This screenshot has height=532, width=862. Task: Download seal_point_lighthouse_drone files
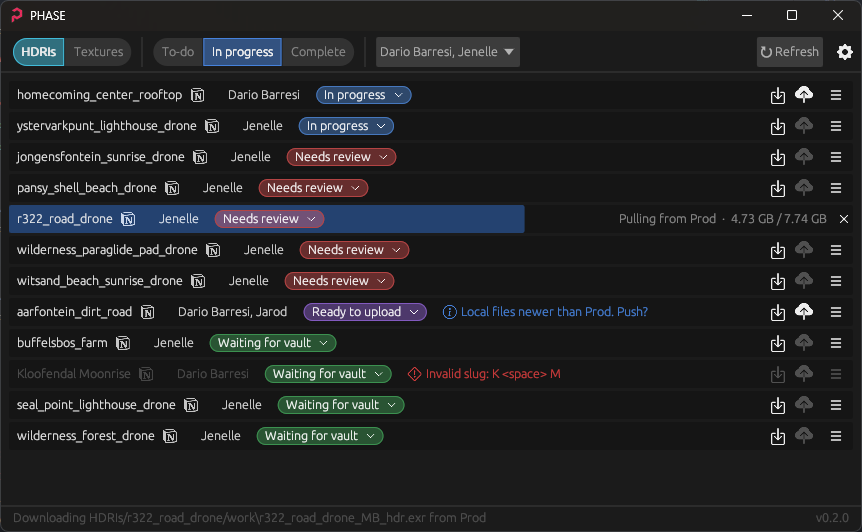click(777, 405)
